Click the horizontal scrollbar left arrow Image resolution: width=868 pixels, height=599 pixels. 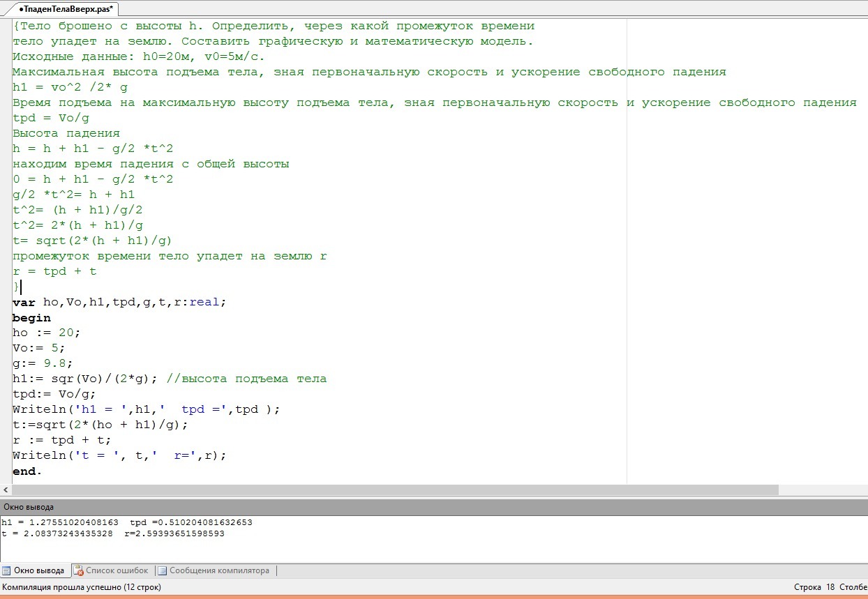6,490
